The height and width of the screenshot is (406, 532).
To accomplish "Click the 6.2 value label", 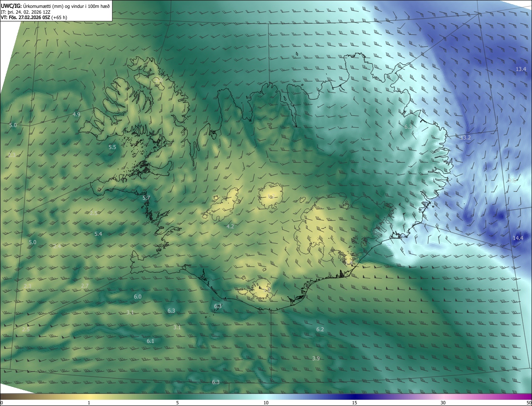I will [x=320, y=329].
